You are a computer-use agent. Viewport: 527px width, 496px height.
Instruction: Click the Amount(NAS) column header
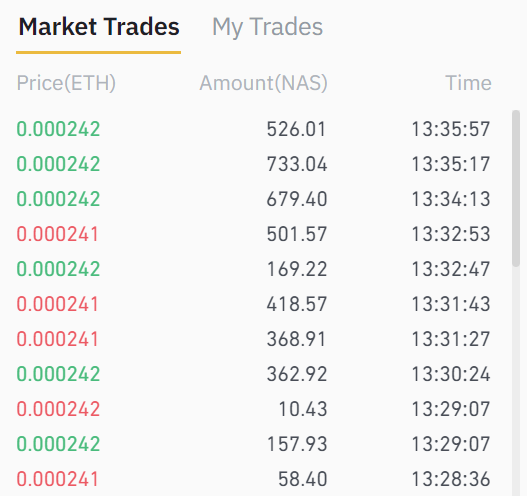coord(263,83)
